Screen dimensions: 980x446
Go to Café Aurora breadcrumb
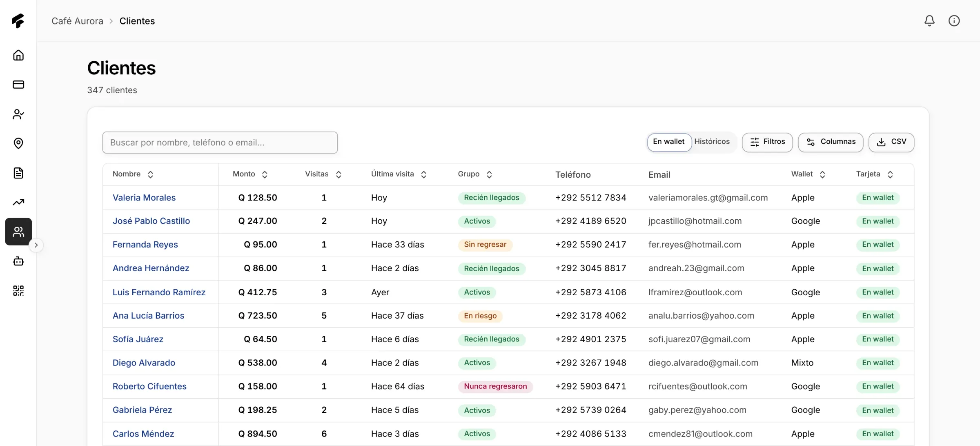pos(77,21)
